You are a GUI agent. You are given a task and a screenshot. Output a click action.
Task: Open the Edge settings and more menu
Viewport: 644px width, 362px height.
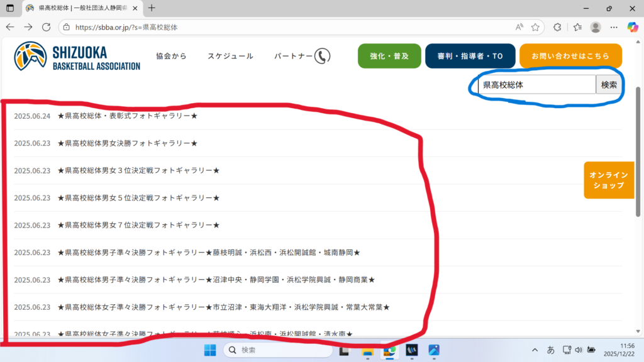[614, 27]
